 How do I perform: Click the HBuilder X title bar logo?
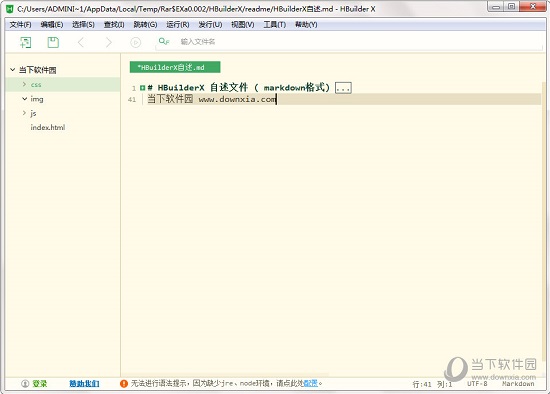(10, 9)
